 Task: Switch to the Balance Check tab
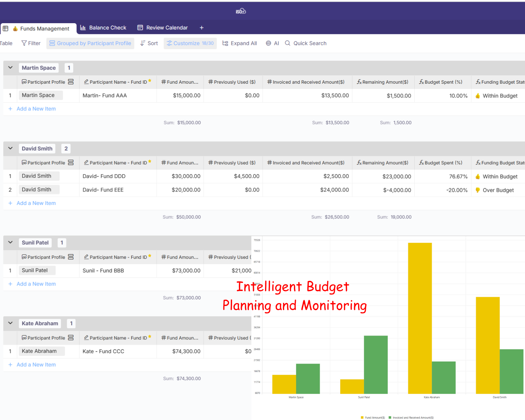coord(103,28)
